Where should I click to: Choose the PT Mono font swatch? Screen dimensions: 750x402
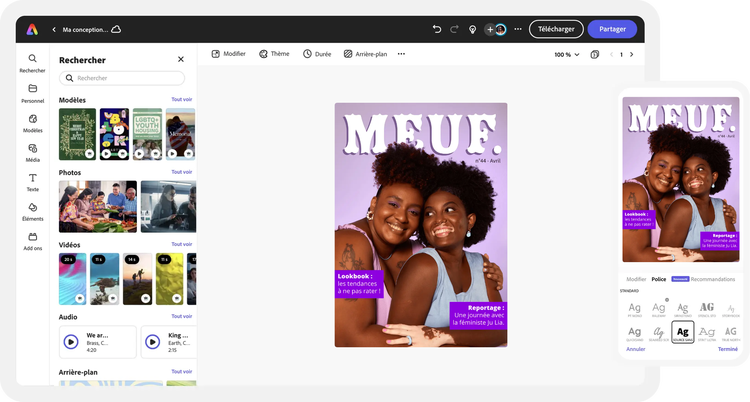click(x=635, y=309)
